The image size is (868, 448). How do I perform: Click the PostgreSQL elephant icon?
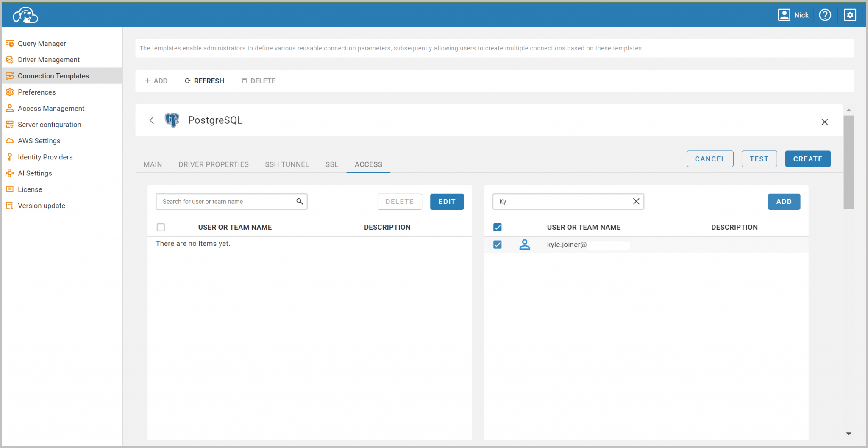click(x=172, y=120)
